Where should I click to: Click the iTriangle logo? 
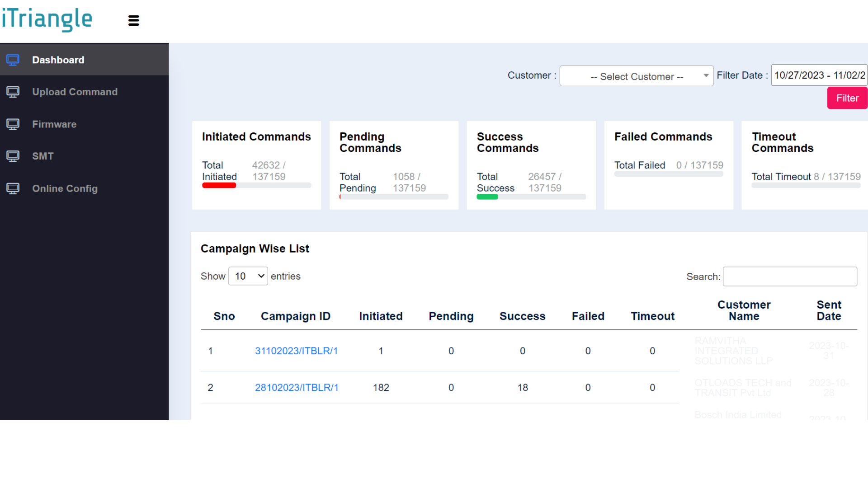[x=47, y=19]
